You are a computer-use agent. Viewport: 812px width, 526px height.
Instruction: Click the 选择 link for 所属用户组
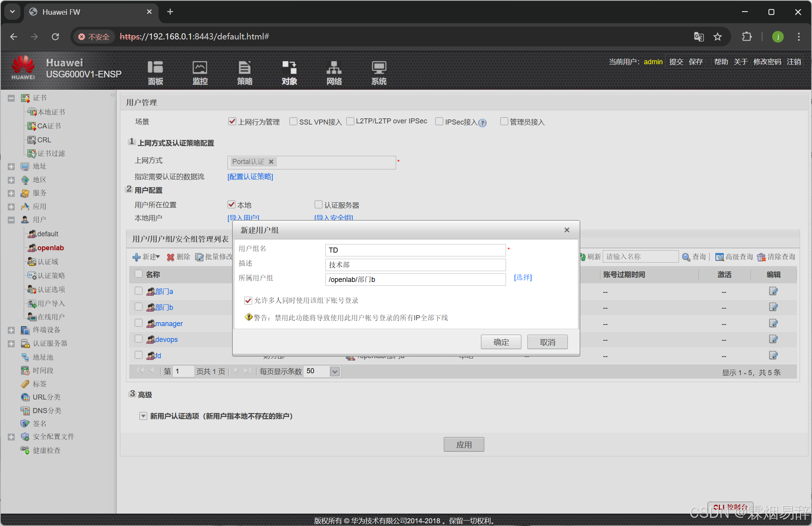tap(523, 277)
